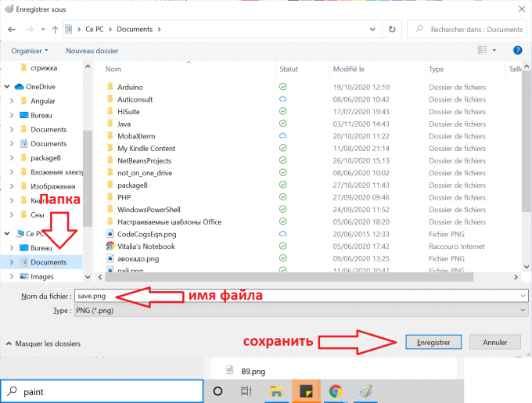Viewport: 532px width, 403px height.
Task: Open Paint from the taskbar
Action: (x=365, y=391)
